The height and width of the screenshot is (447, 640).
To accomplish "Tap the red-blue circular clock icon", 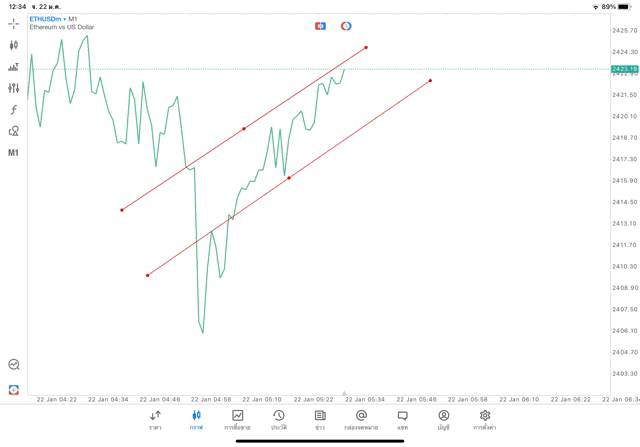I will point(346,26).
